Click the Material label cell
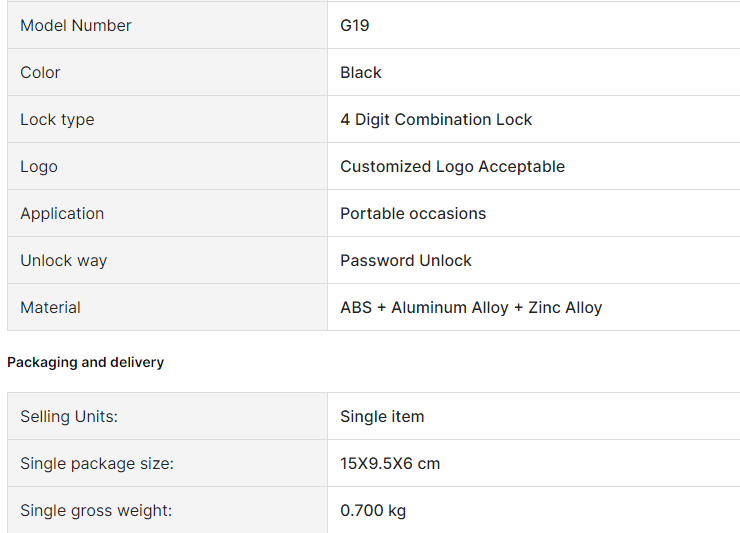This screenshot has width=740, height=533. pyautogui.click(x=168, y=307)
